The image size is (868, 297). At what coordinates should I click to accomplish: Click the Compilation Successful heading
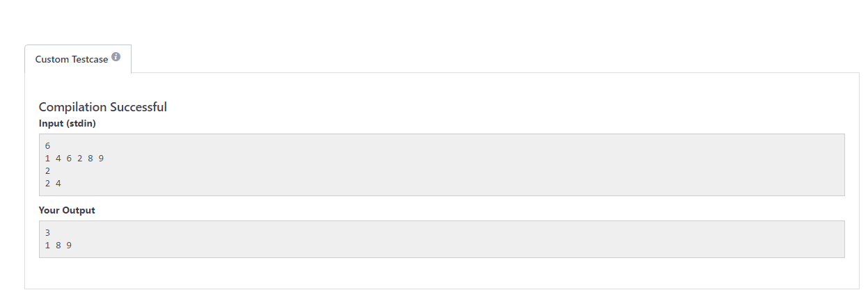[x=102, y=107]
